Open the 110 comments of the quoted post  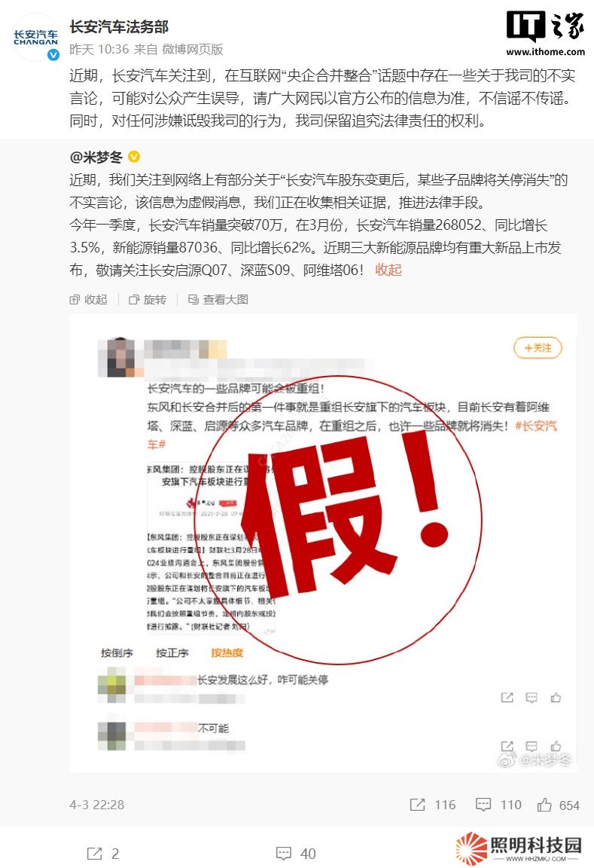(499, 805)
